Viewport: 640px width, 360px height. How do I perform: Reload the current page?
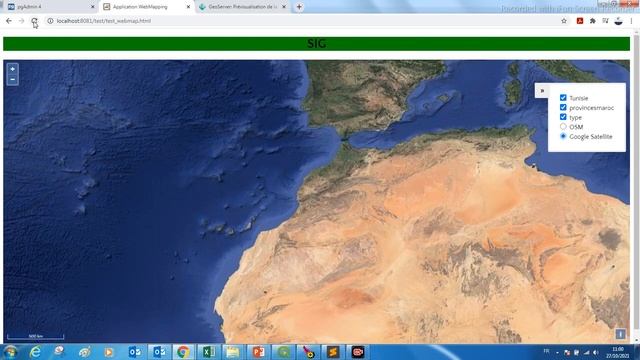coord(34,21)
